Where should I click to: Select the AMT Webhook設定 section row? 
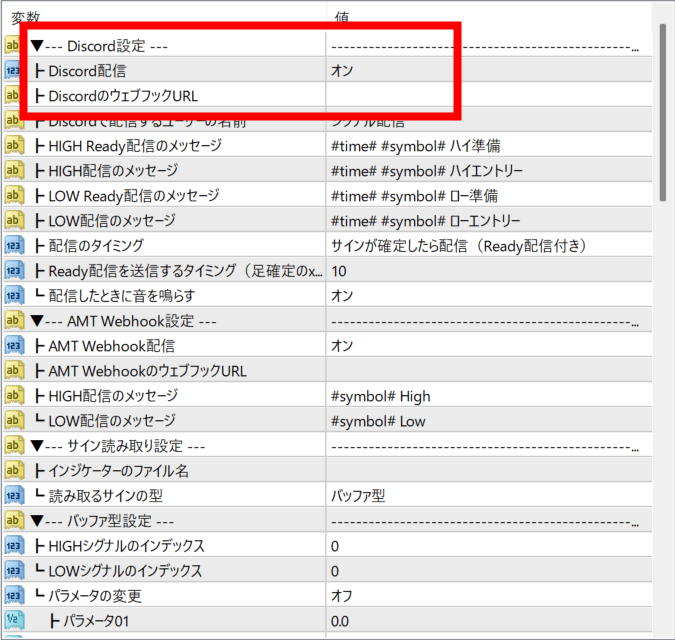pyautogui.click(x=327, y=321)
